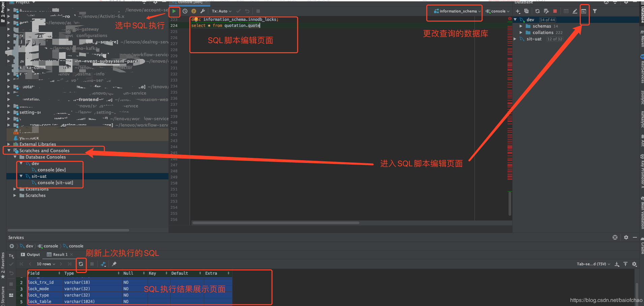Image resolution: width=644 pixels, height=306 pixels.
Task: Click the edit pencil icon in Database panel
Action: pos(575,11)
